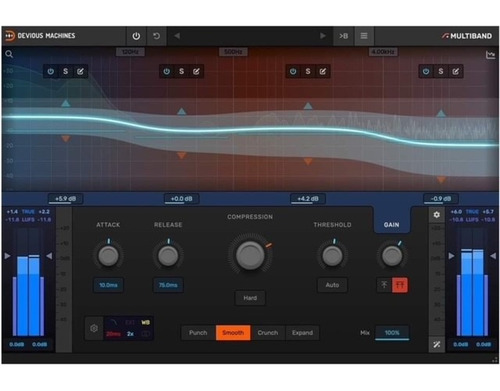Click first band's blue upper threshold triangle
Viewport: 500px width, 391px height.
coord(66,103)
